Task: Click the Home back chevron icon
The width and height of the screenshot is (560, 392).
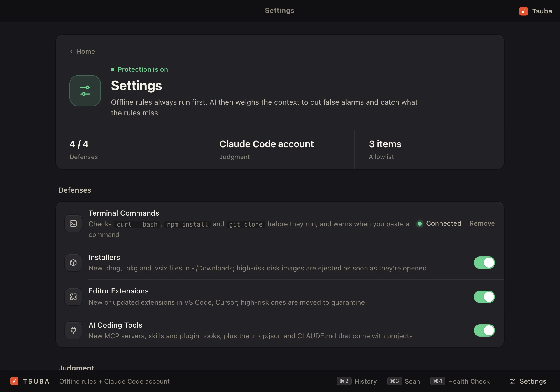Action: click(71, 52)
